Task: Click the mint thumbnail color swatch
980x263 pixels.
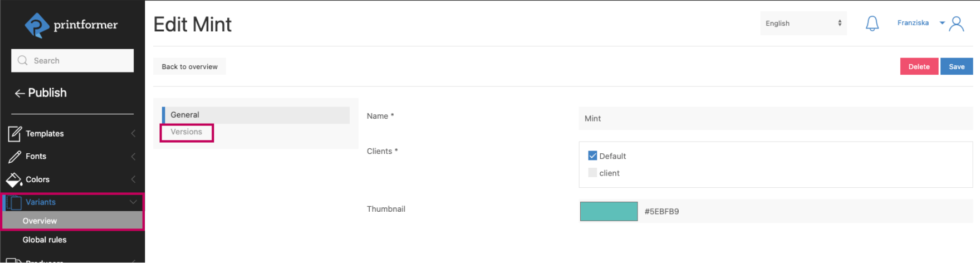Action: (609, 211)
